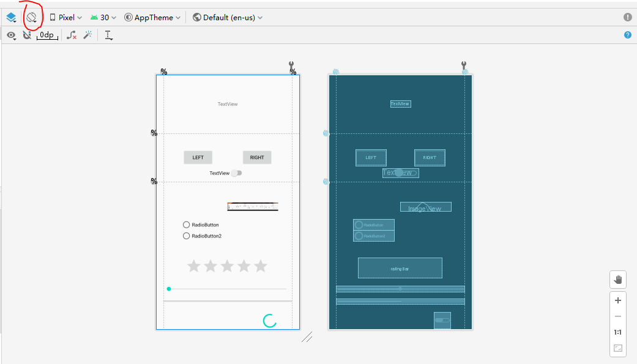The image size is (637, 364).
Task: Click the seek bar thumb in design
Action: (169, 289)
